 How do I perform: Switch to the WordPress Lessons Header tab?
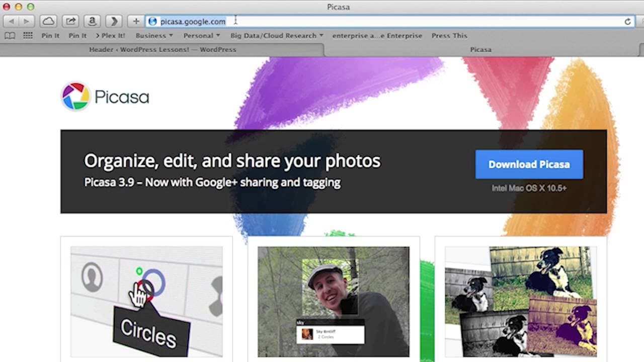(163, 50)
